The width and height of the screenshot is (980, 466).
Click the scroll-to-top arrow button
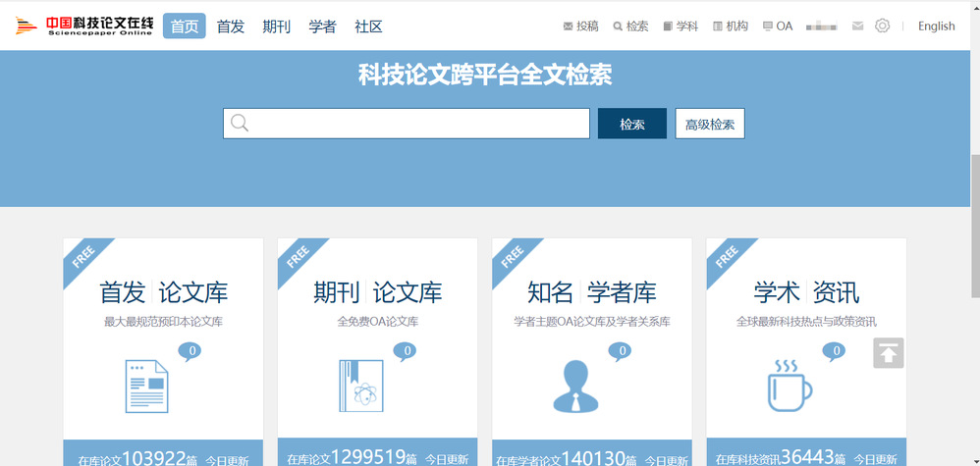point(888,353)
